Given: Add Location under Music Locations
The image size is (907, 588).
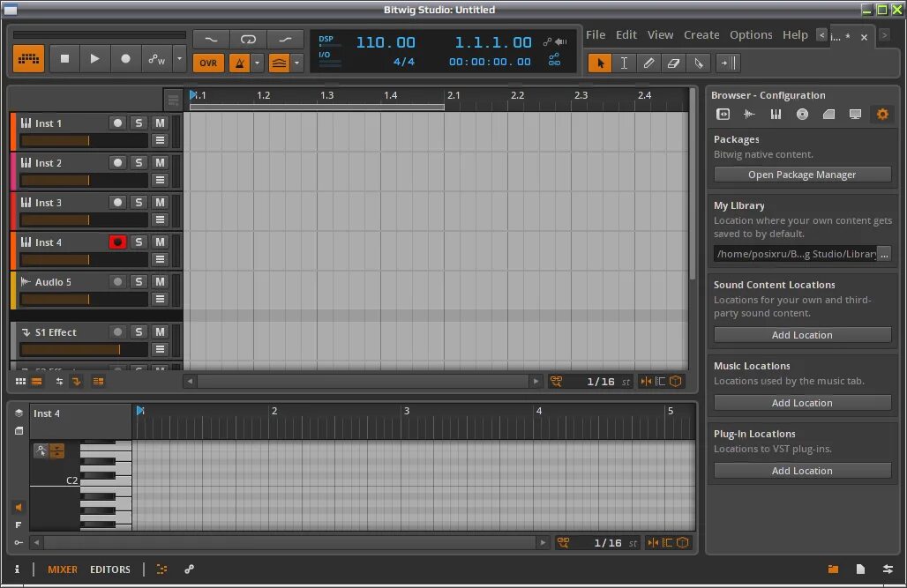Looking at the screenshot, I should click(802, 403).
